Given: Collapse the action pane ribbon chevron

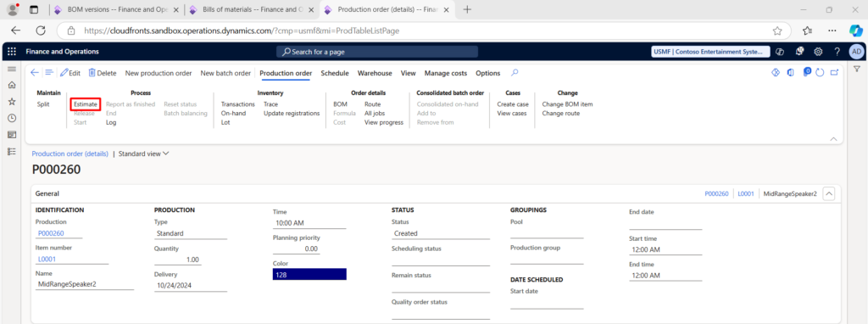Looking at the screenshot, I should click(833, 139).
